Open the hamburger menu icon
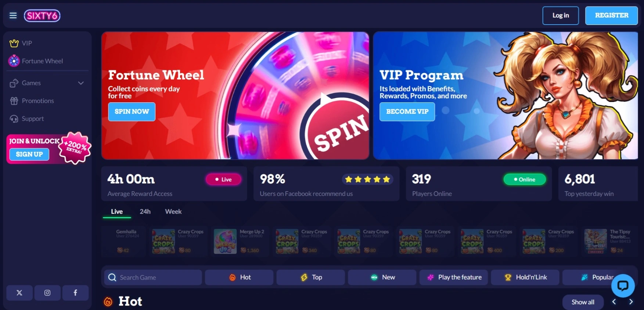 pyautogui.click(x=13, y=15)
